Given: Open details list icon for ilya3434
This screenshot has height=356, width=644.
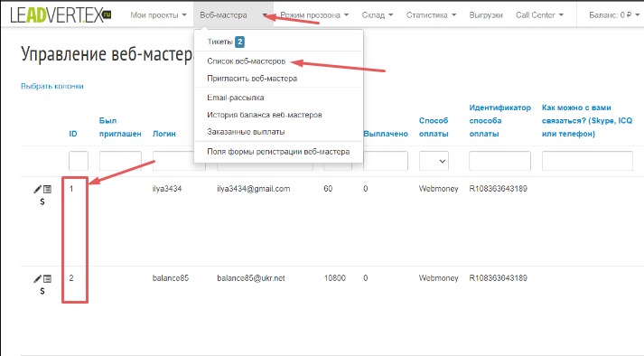Looking at the screenshot, I should coord(48,189).
